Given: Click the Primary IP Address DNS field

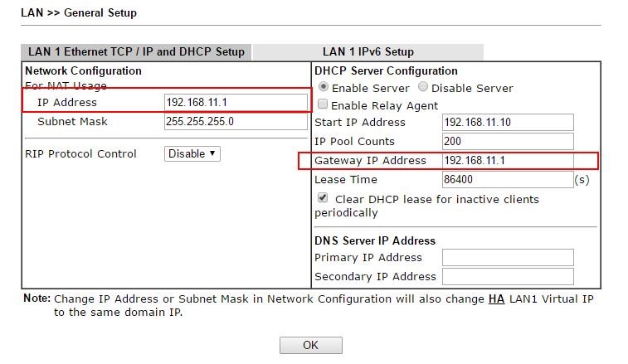Looking at the screenshot, I should click(507, 257).
